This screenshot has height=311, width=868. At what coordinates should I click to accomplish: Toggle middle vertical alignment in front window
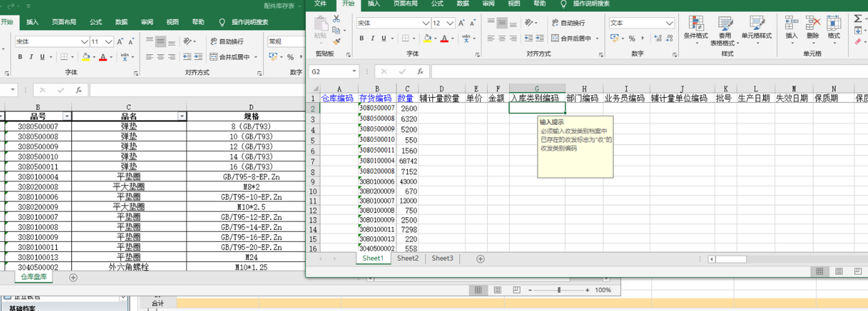[x=502, y=23]
